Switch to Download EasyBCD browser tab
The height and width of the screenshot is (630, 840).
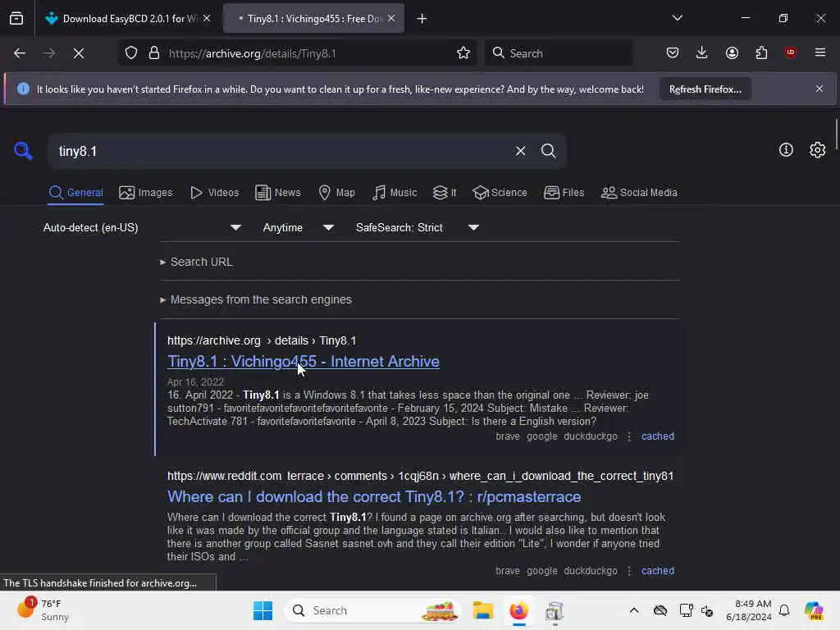coord(129,19)
